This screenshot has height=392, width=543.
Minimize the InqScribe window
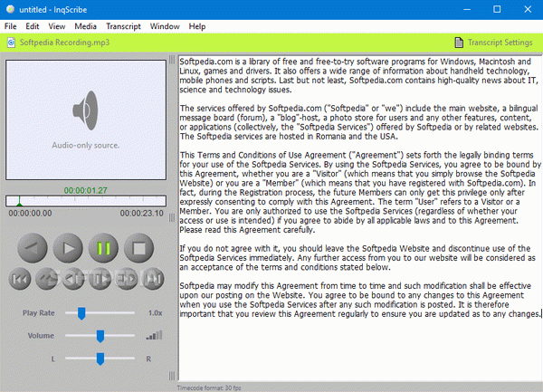click(x=467, y=9)
